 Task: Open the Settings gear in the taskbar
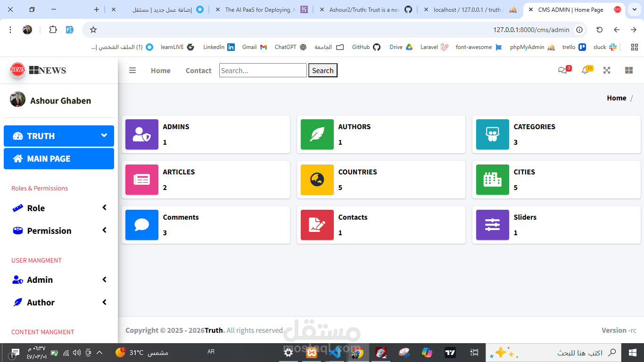pos(289,352)
